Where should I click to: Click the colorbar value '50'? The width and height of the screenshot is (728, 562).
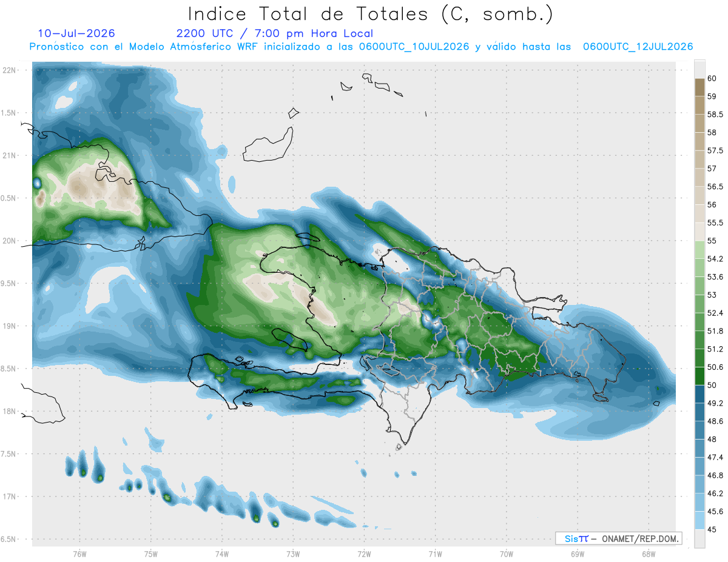712,385
